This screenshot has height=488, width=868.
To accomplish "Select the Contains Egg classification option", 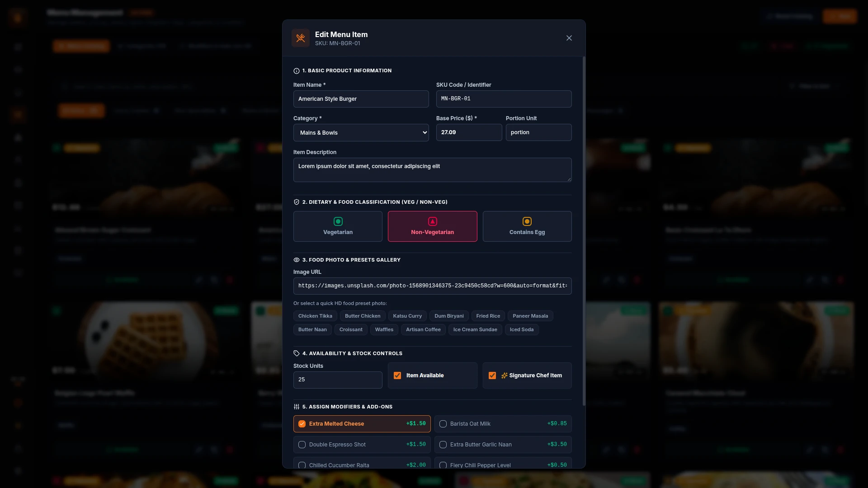I will click(x=527, y=226).
